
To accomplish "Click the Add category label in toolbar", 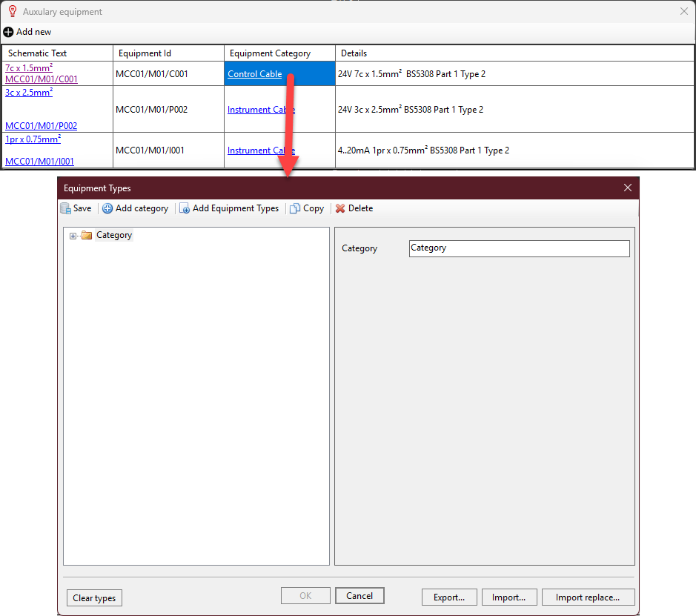I will 142,208.
